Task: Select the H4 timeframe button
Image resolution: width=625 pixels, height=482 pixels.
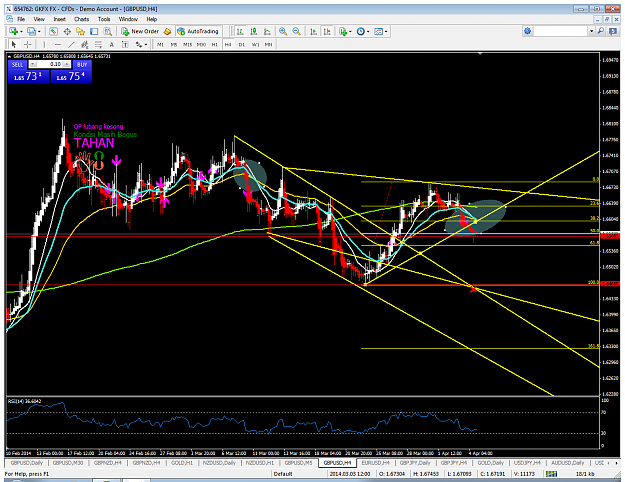Action: tap(228, 45)
